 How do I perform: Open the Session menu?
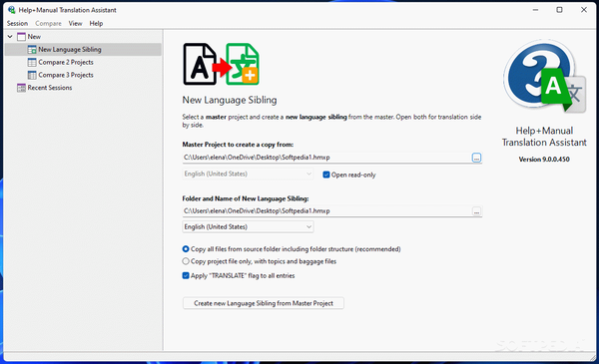coord(17,23)
